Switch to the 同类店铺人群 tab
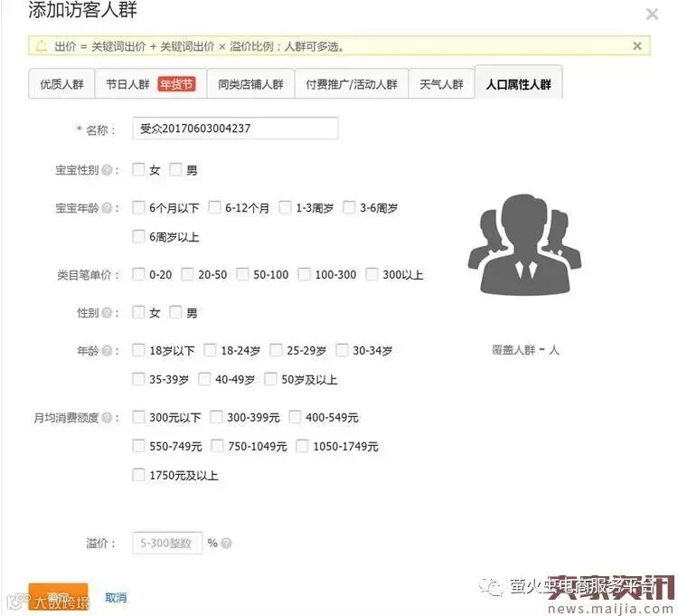 coord(250,84)
